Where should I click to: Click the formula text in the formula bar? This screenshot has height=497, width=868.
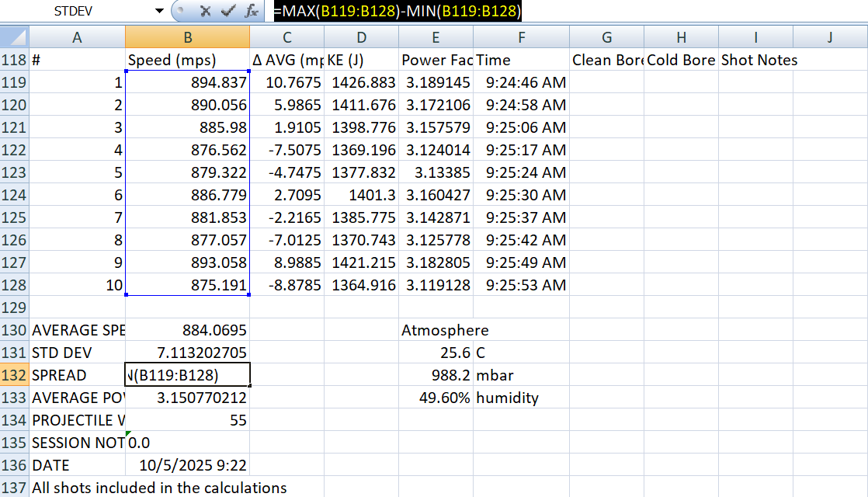click(397, 12)
